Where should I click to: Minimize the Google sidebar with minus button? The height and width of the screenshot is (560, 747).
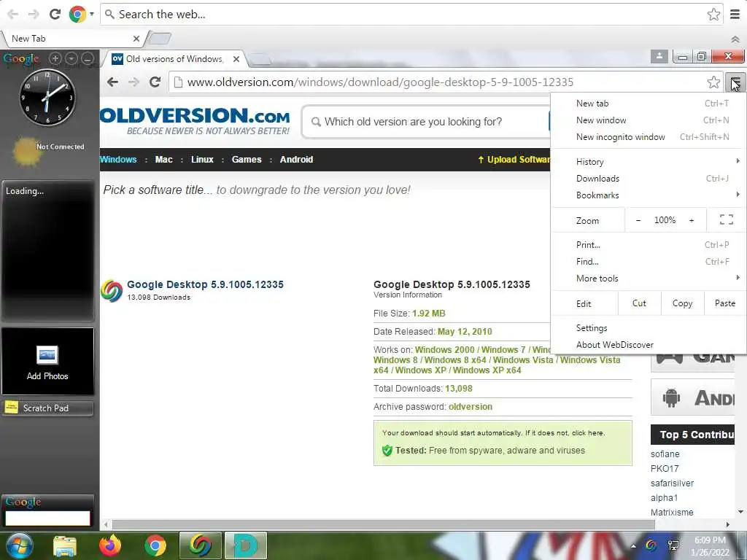(88, 58)
